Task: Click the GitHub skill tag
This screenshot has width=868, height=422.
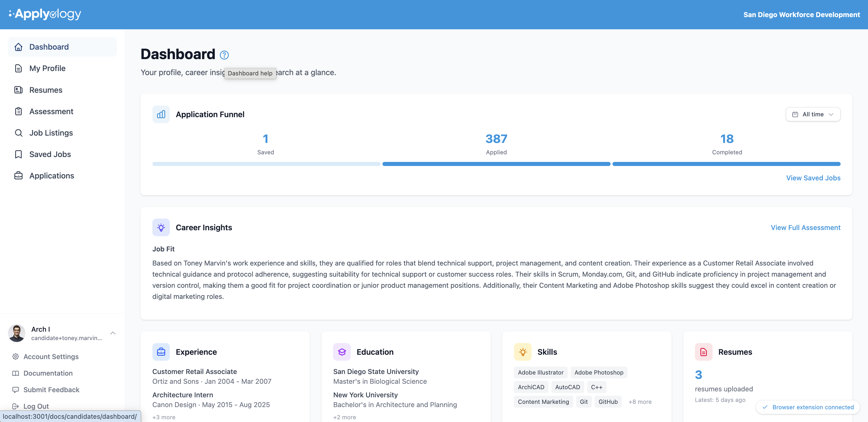Action: [608, 401]
